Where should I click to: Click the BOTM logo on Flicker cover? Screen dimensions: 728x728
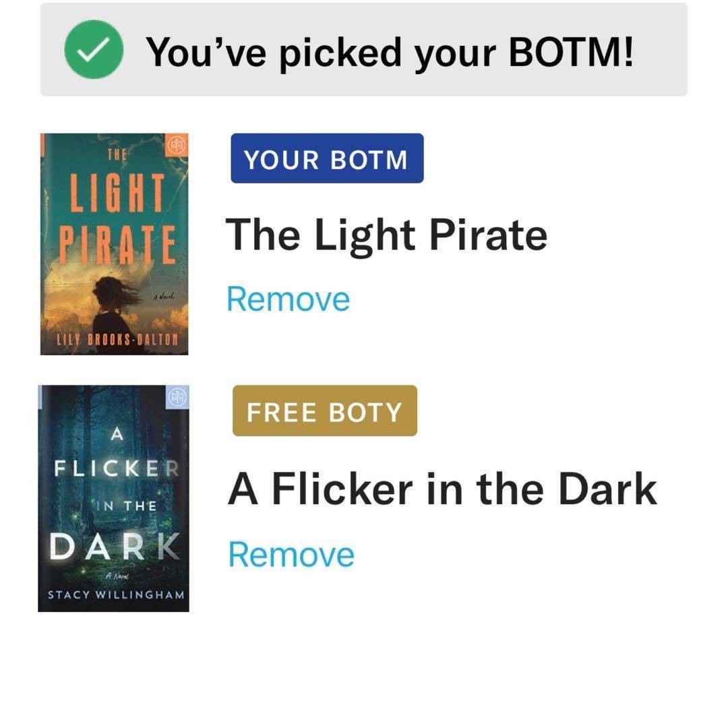coord(177,397)
